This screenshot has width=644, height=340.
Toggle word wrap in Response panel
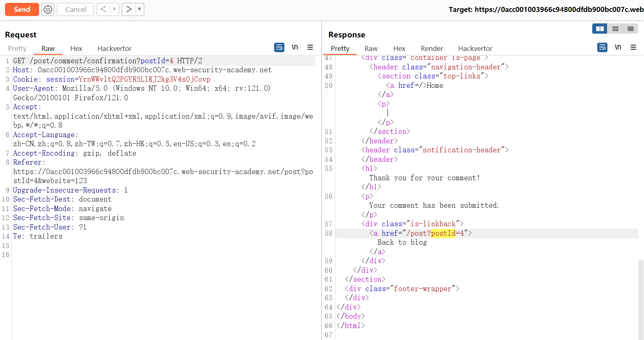click(x=602, y=48)
